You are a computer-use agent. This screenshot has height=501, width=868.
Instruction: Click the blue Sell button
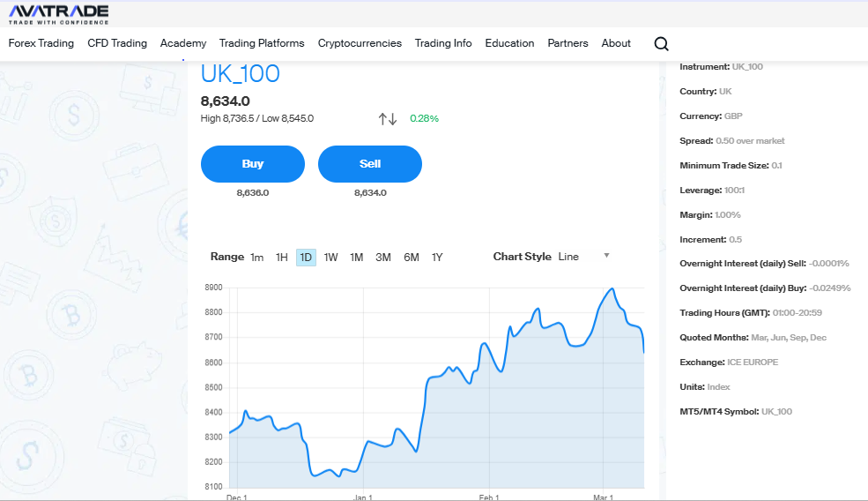pos(370,164)
